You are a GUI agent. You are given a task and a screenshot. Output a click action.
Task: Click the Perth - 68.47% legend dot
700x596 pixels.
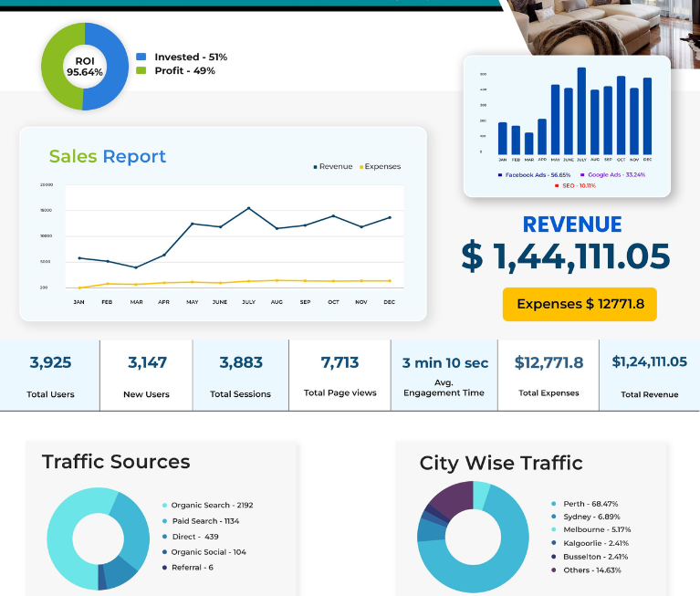554,504
